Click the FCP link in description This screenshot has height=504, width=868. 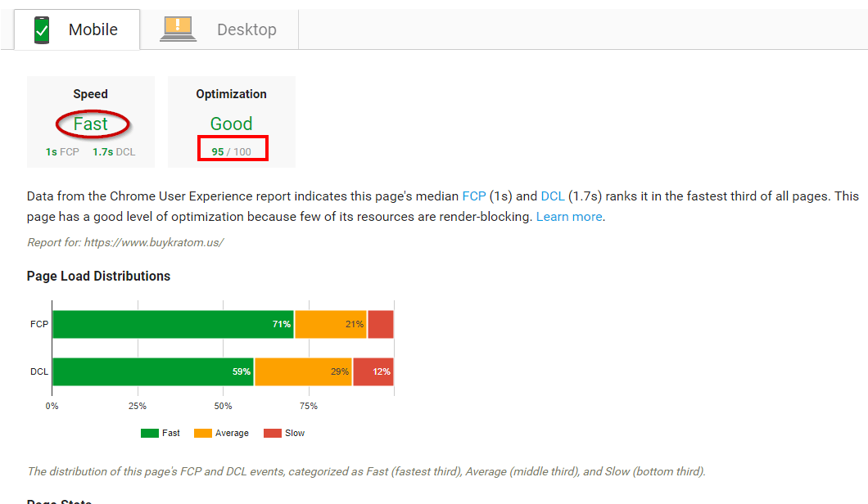pos(473,196)
